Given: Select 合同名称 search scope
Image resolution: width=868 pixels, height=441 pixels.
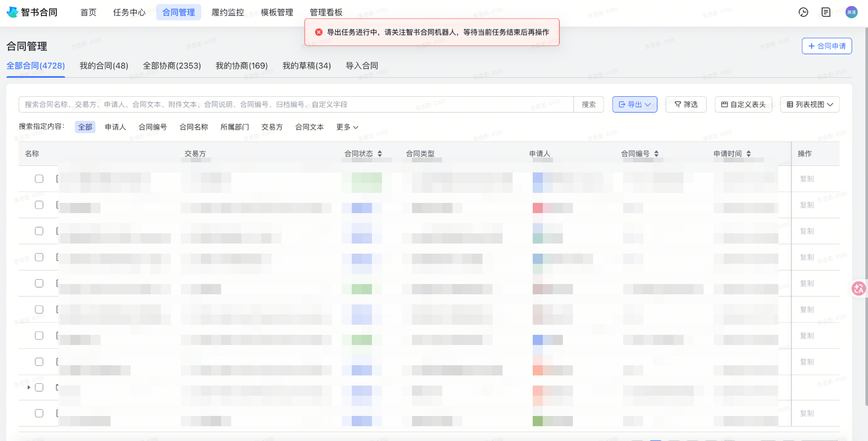Looking at the screenshot, I should click(194, 127).
